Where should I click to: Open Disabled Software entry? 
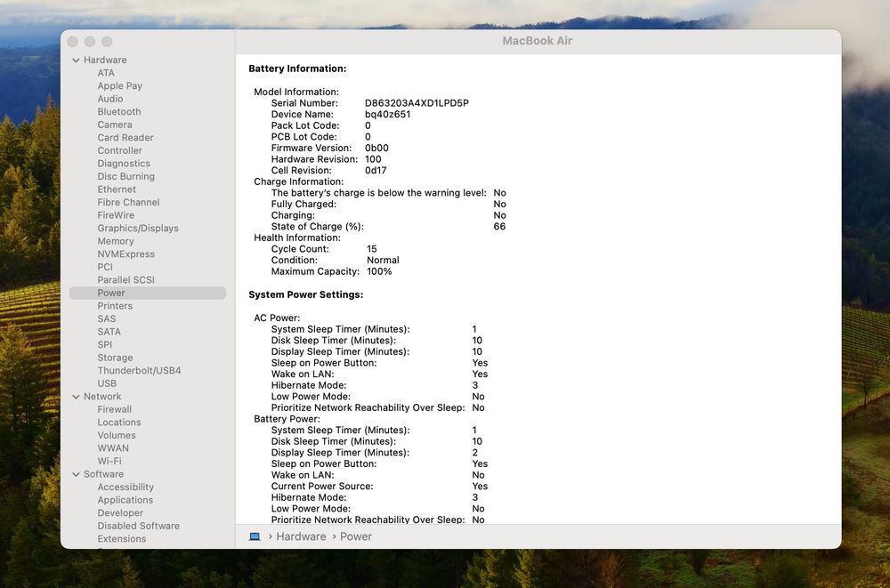(139, 526)
